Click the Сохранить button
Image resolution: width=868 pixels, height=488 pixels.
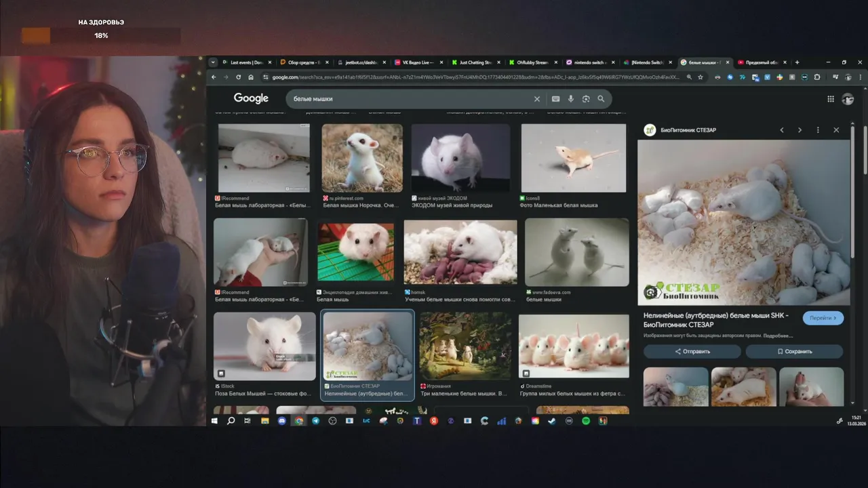click(x=795, y=352)
